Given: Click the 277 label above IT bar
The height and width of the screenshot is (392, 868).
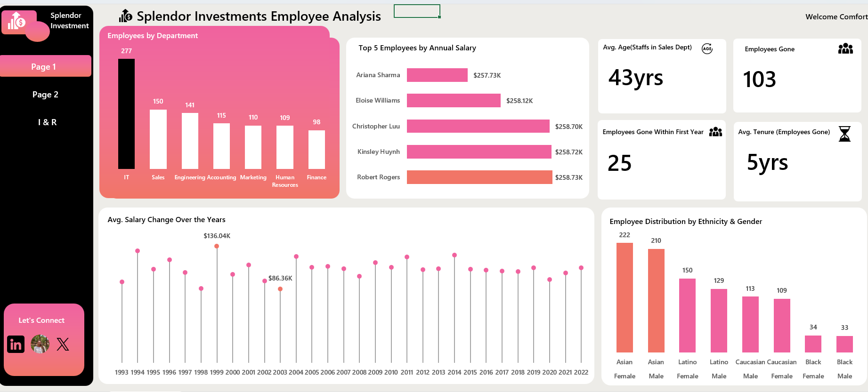Looking at the screenshot, I should (126, 51).
